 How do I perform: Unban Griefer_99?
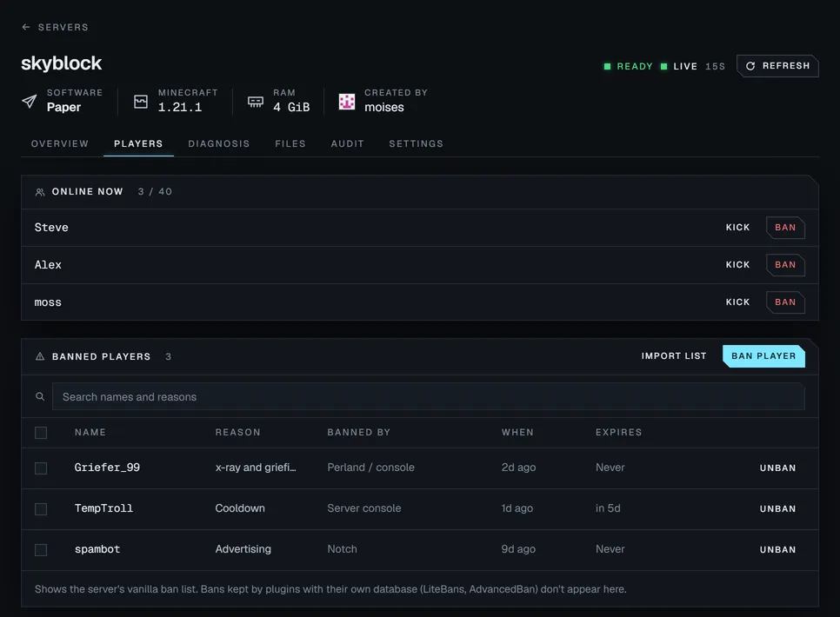tap(778, 468)
